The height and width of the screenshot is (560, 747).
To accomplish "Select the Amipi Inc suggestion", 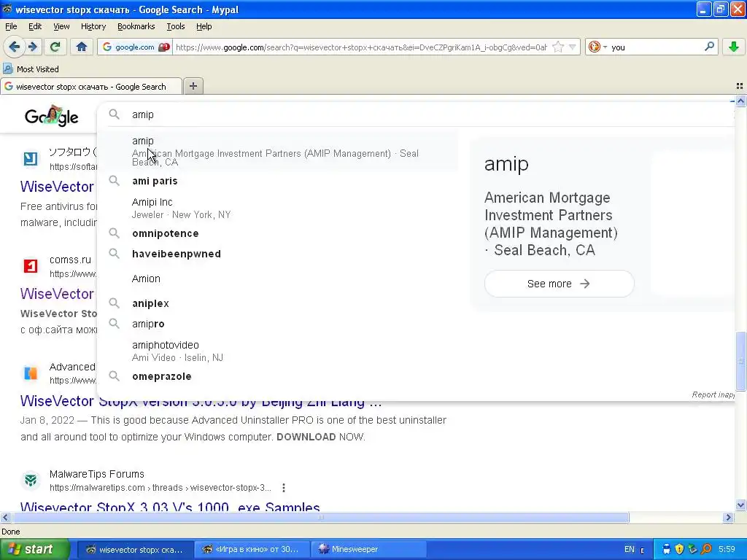I will (277, 208).
